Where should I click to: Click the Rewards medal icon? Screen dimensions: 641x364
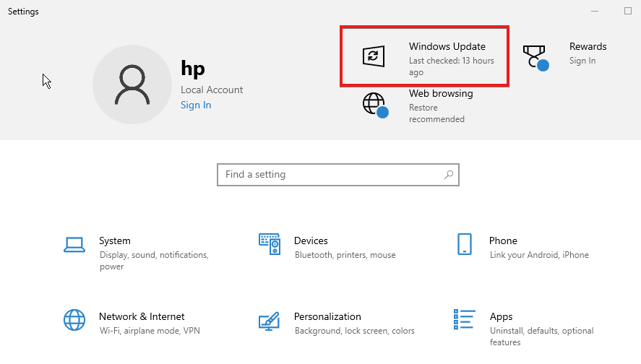tap(534, 56)
